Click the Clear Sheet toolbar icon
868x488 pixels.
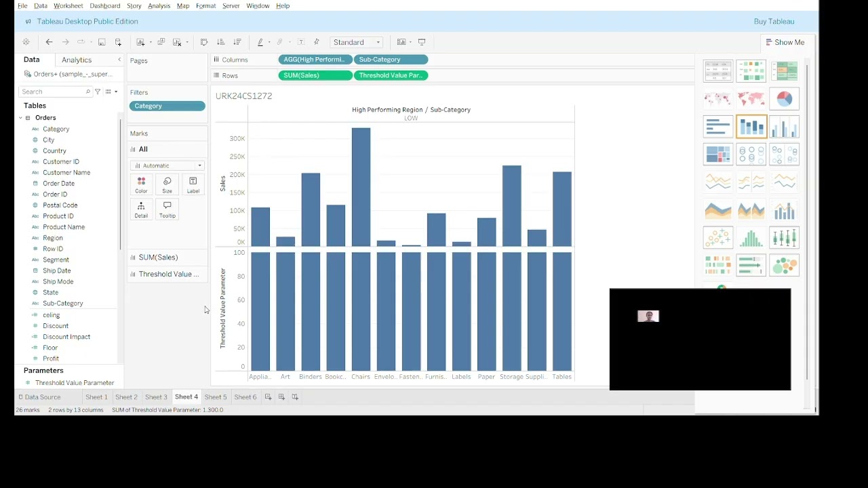pyautogui.click(x=177, y=42)
